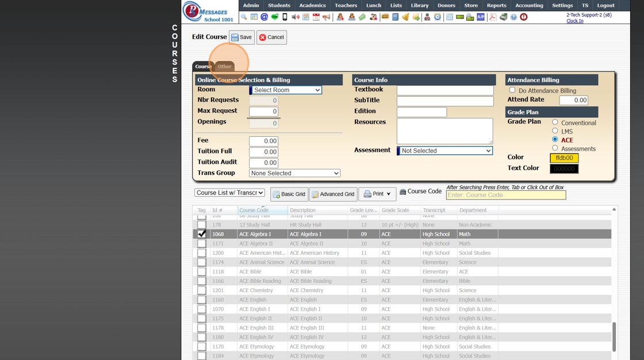This screenshot has width=644, height=360.
Task: Click the speaker announcement icon
Action: 296,17
